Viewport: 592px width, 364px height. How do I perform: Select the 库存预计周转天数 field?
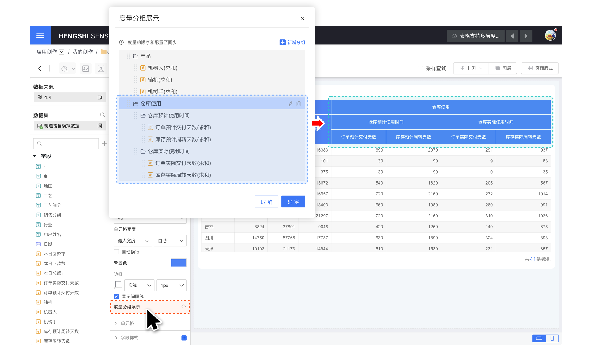61,331
